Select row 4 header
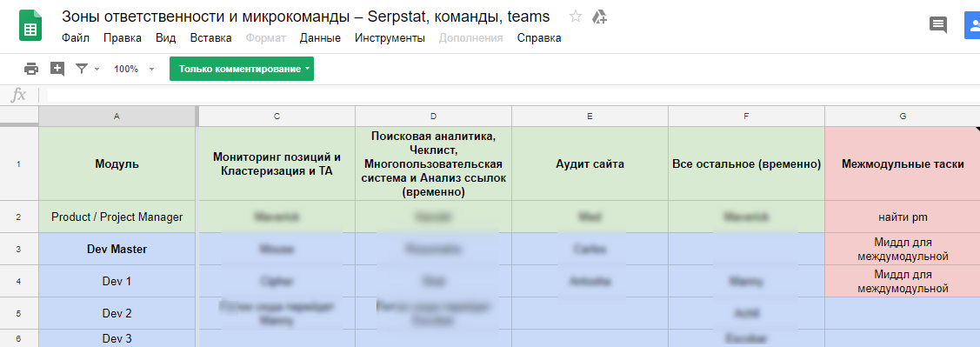The height and width of the screenshot is (347, 980). [19, 281]
